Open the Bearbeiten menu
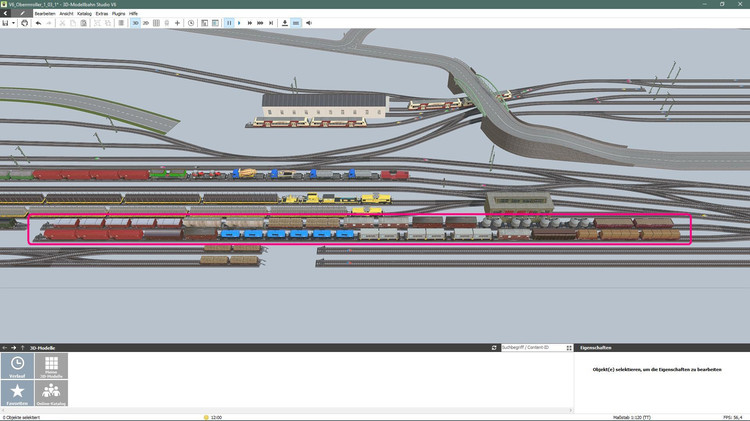The image size is (750, 421). coord(45,13)
